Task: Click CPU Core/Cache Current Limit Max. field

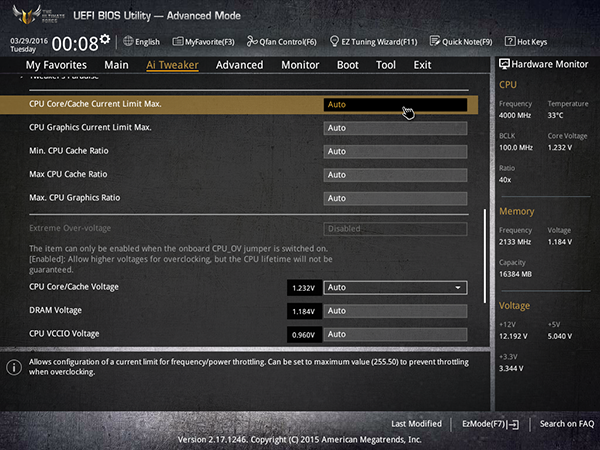Action: coord(395,104)
